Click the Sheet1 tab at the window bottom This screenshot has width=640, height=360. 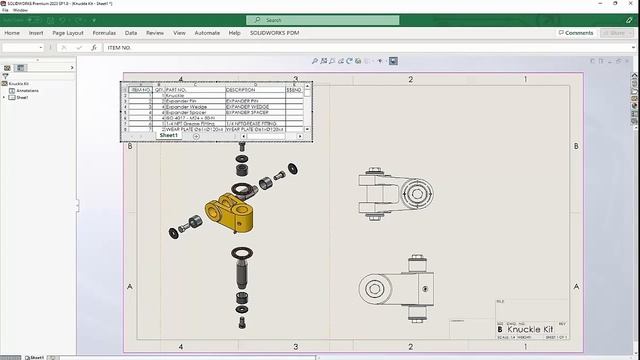point(35,358)
